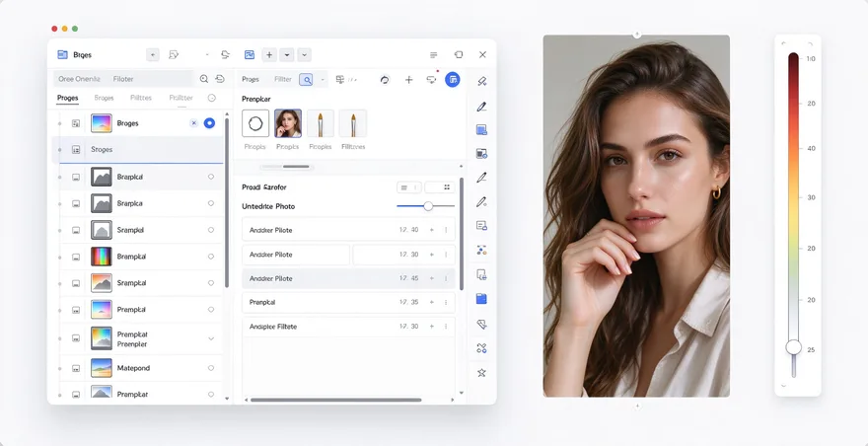The height and width of the screenshot is (446, 868).
Task: Click the layer type icon in Broges row
Action: click(x=76, y=123)
